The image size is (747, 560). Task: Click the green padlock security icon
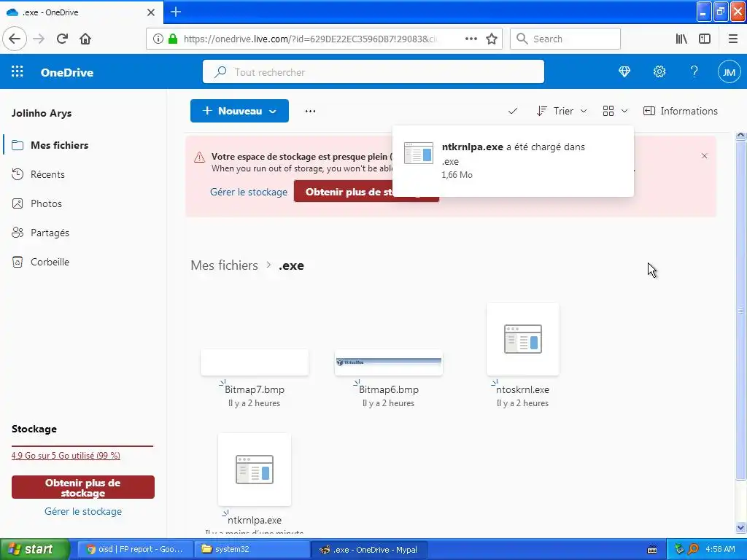click(x=173, y=39)
